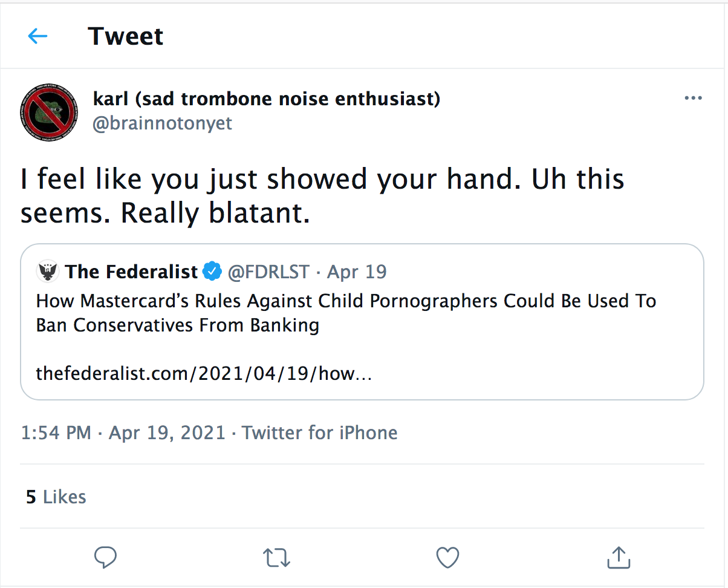Open The Federalist avatar icon
728x588 pixels.
click(x=48, y=272)
